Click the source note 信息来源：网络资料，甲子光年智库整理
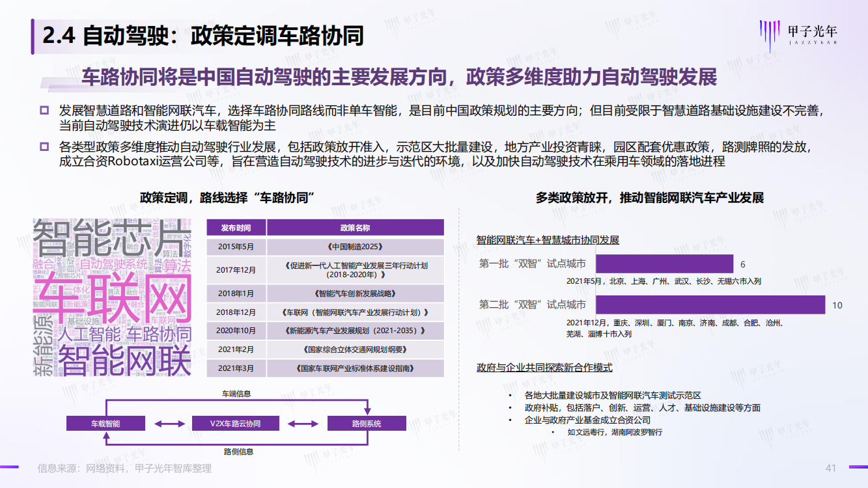The image size is (868, 488). (124, 468)
